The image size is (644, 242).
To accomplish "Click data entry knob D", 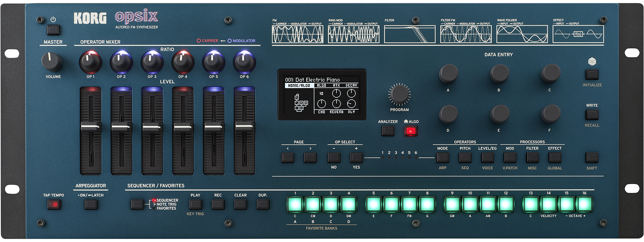I will (448, 114).
